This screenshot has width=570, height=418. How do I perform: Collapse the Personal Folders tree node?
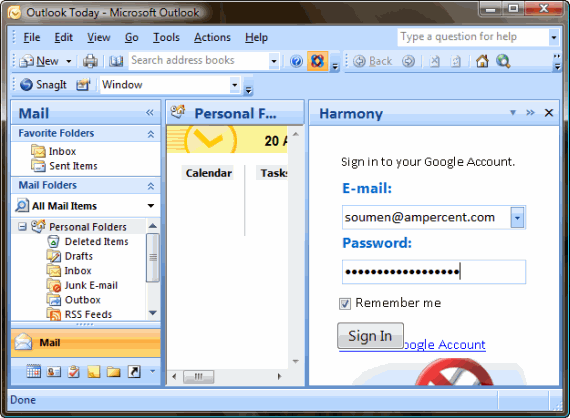(22, 227)
